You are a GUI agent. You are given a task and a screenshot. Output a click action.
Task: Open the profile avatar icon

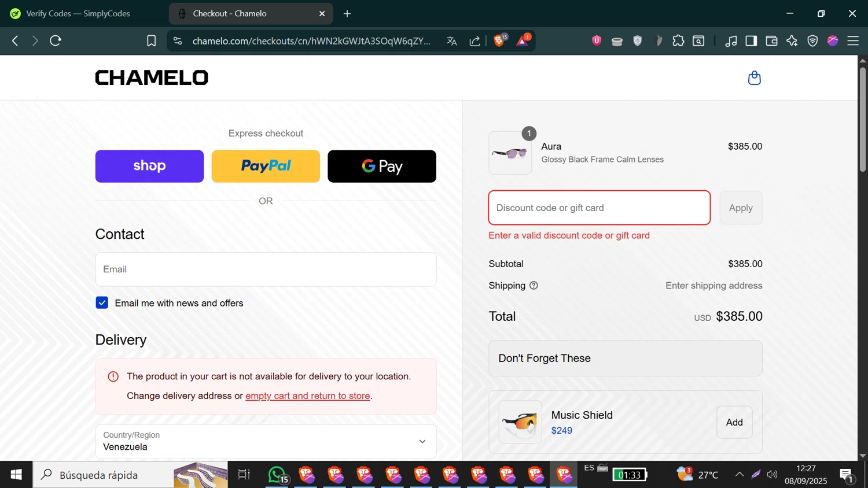833,40
